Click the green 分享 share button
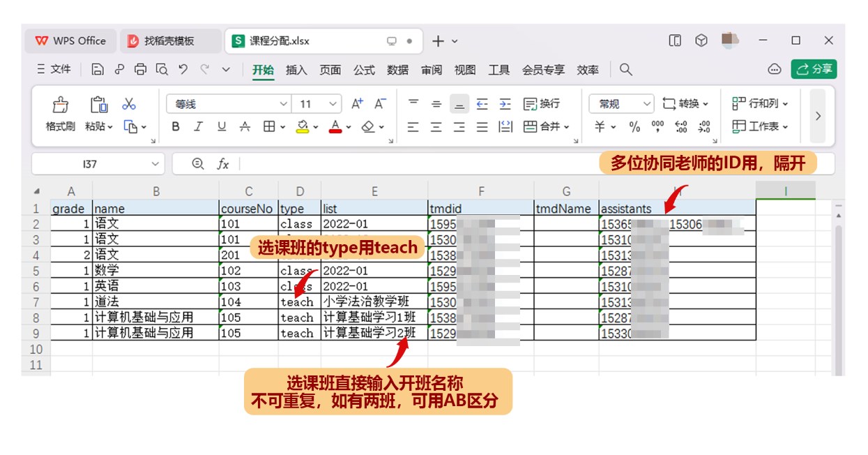Image resolution: width=868 pixels, height=455 pixels. (814, 69)
